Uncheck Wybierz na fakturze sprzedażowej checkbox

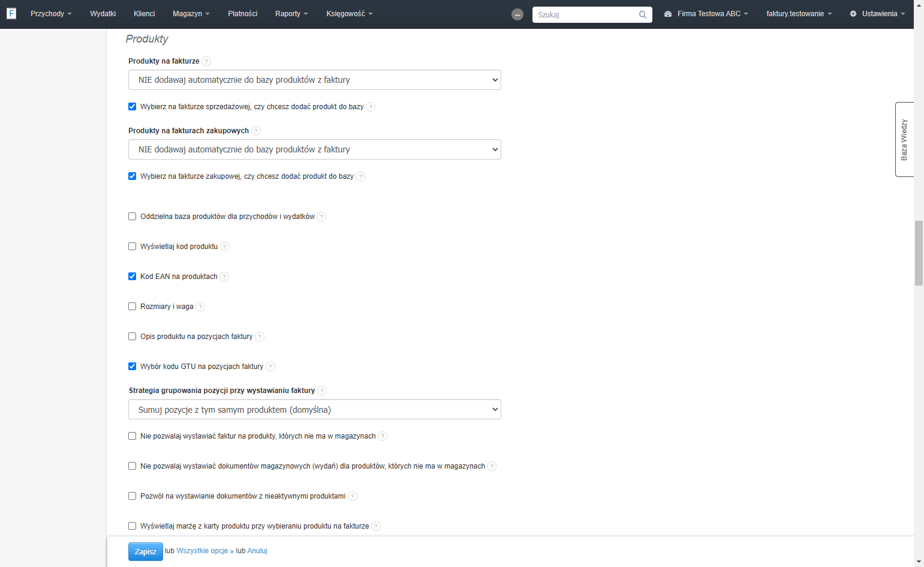click(133, 107)
